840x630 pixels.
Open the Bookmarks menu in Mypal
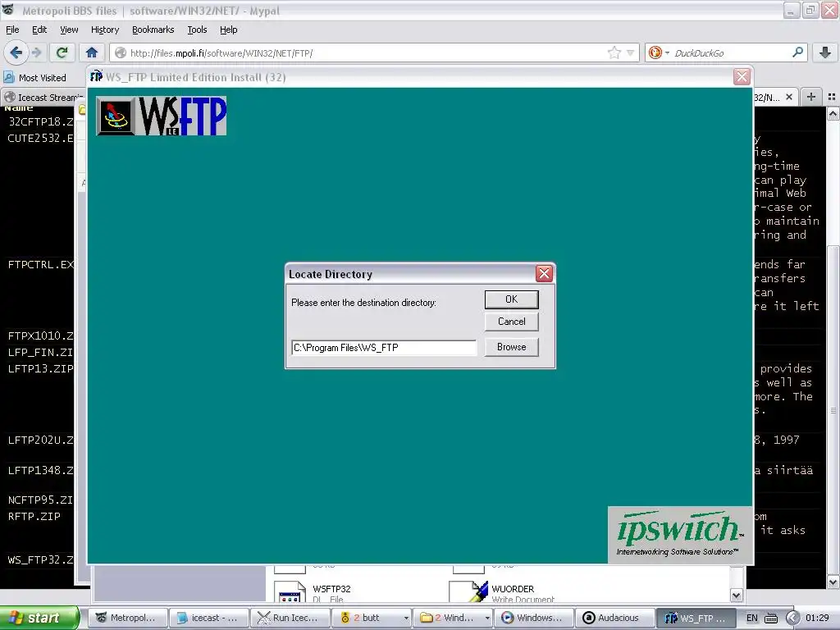(x=153, y=30)
